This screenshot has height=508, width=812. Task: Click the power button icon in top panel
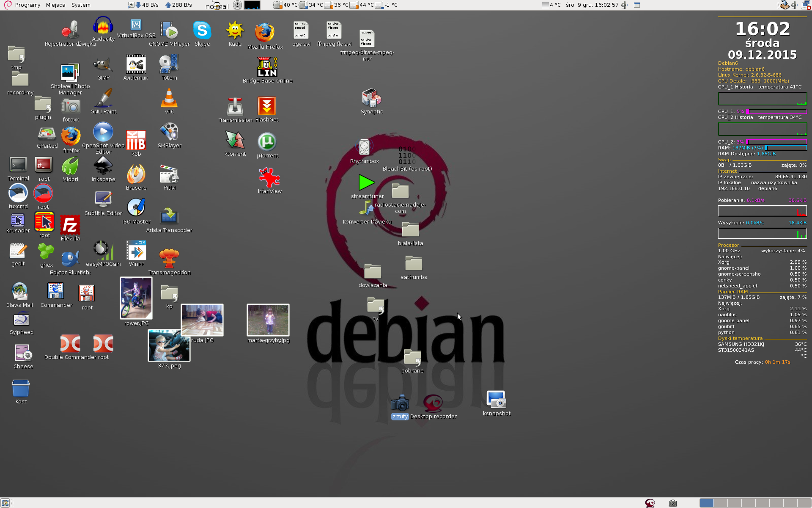coord(237,5)
